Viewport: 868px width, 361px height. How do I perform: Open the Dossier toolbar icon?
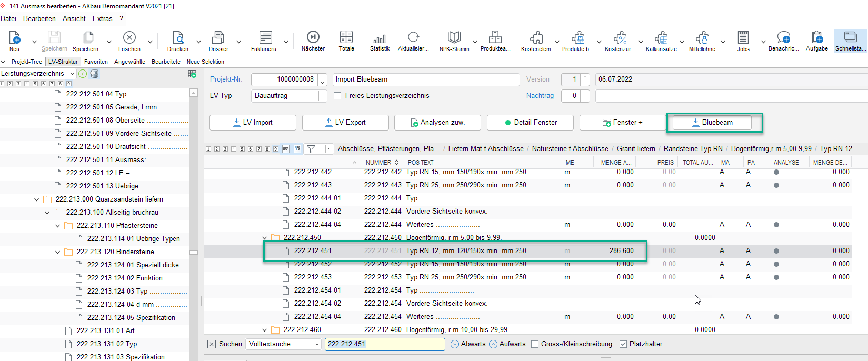[218, 37]
